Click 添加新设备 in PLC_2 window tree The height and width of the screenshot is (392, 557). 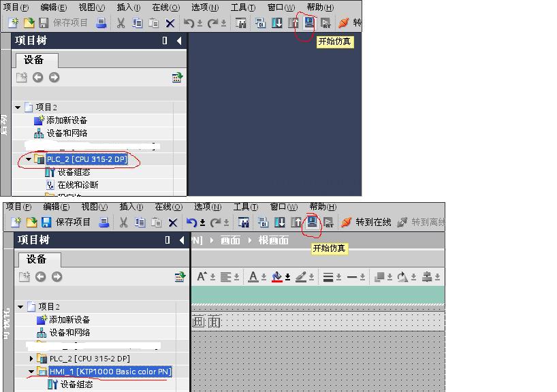67,120
